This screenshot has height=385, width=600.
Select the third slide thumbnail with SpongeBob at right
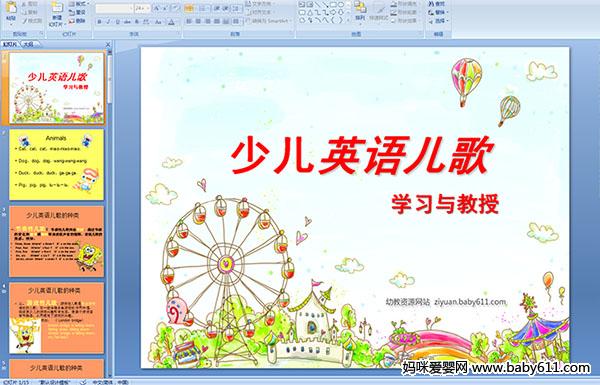pyautogui.click(x=56, y=241)
